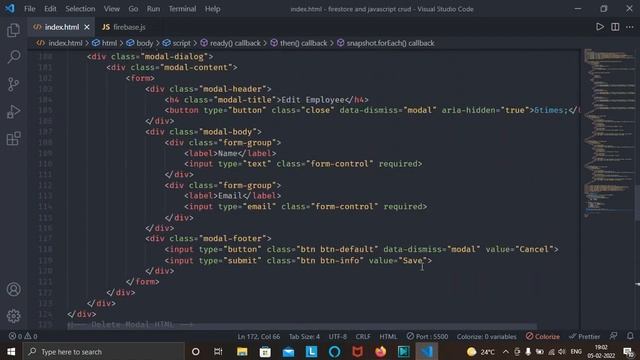Close the index.html tab
Image resolution: width=640 pixels, height=360 pixels.
(x=87, y=27)
